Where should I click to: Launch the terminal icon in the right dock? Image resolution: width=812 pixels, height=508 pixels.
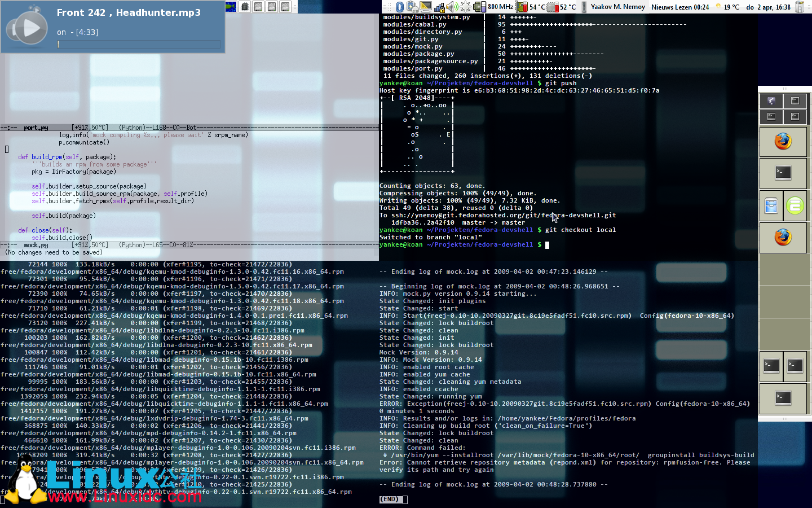point(783,172)
